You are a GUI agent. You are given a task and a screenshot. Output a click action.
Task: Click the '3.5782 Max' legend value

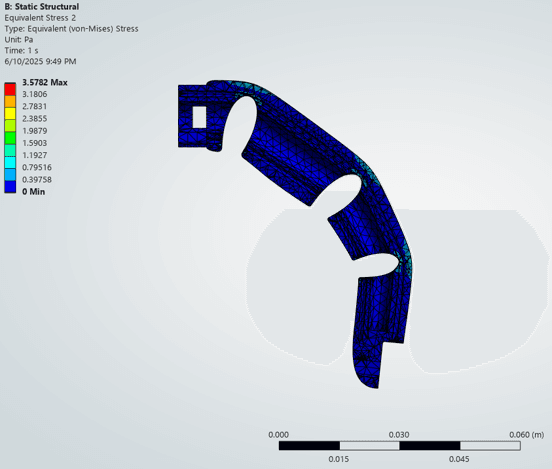point(45,82)
